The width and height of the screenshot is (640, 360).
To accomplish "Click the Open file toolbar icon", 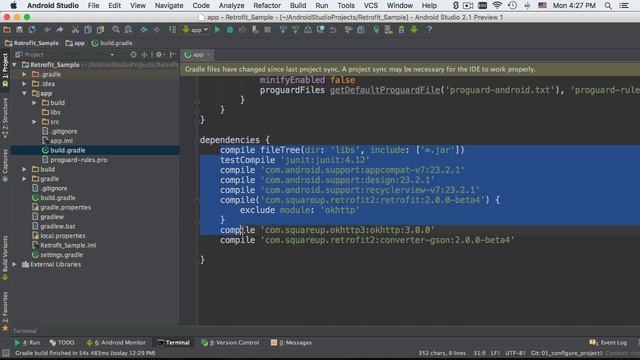I will 7,30.
